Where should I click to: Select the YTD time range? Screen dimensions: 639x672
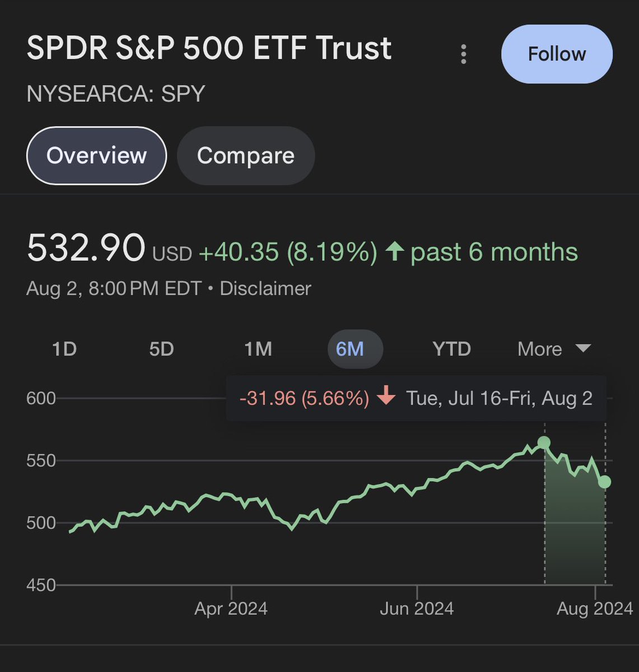[451, 349]
